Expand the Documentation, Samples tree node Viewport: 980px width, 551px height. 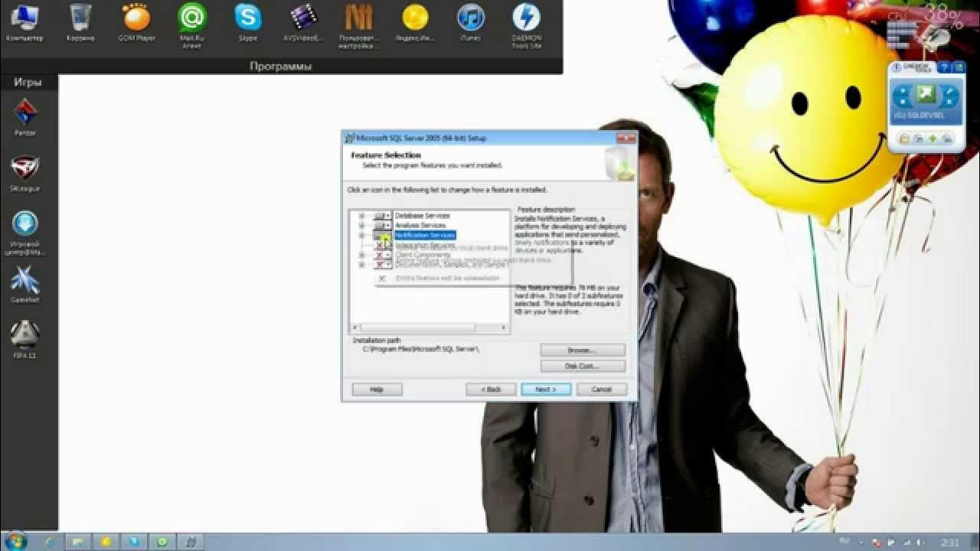pyautogui.click(x=361, y=265)
